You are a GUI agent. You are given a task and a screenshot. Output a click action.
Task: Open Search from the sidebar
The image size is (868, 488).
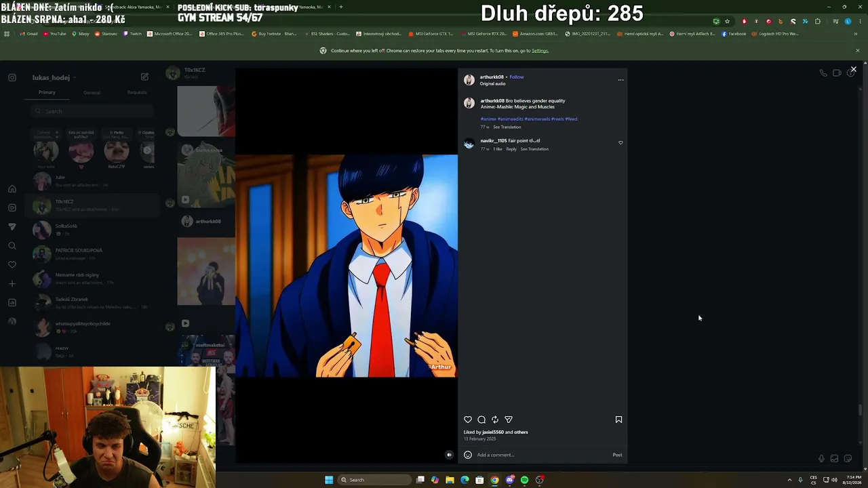coord(12,246)
